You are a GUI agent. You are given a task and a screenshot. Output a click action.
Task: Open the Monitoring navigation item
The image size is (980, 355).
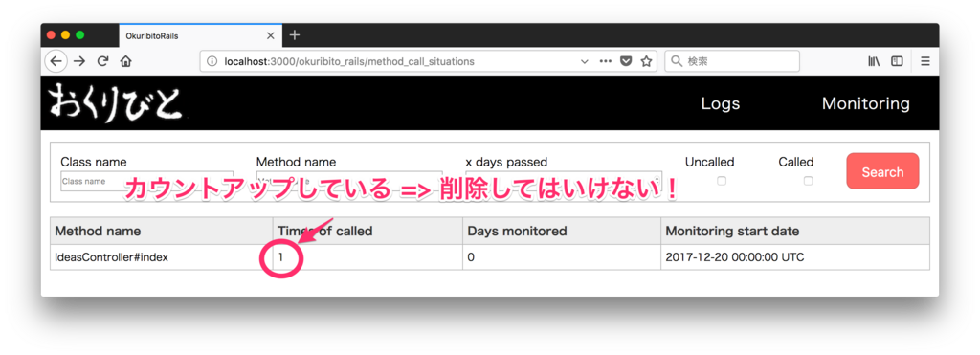(865, 103)
